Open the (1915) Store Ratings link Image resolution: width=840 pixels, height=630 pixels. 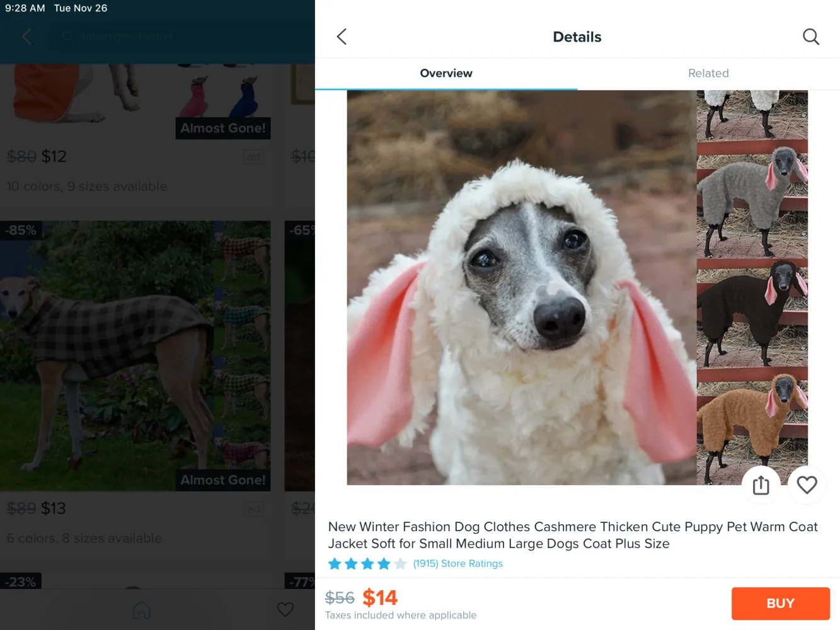coord(458,563)
